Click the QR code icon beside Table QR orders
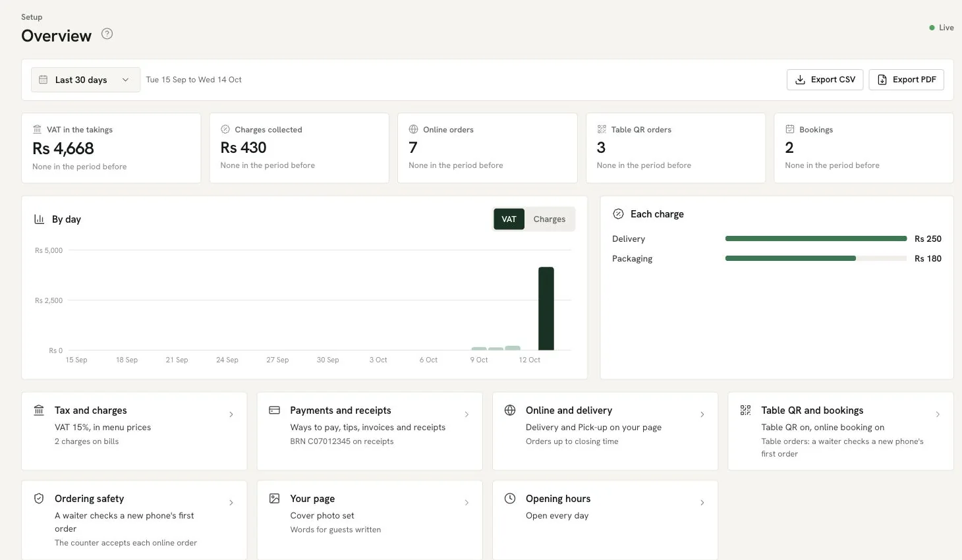Image resolution: width=962 pixels, height=560 pixels. coord(602,130)
